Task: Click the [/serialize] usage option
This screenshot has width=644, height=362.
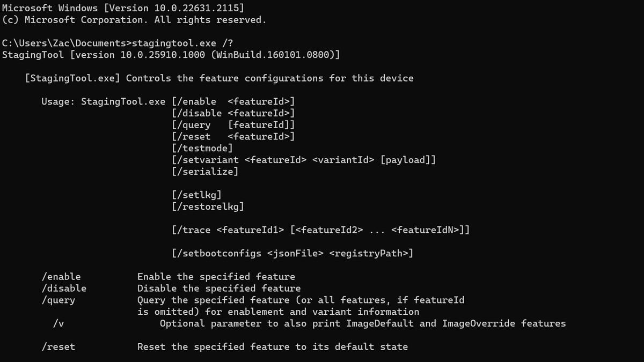Action: tap(205, 172)
